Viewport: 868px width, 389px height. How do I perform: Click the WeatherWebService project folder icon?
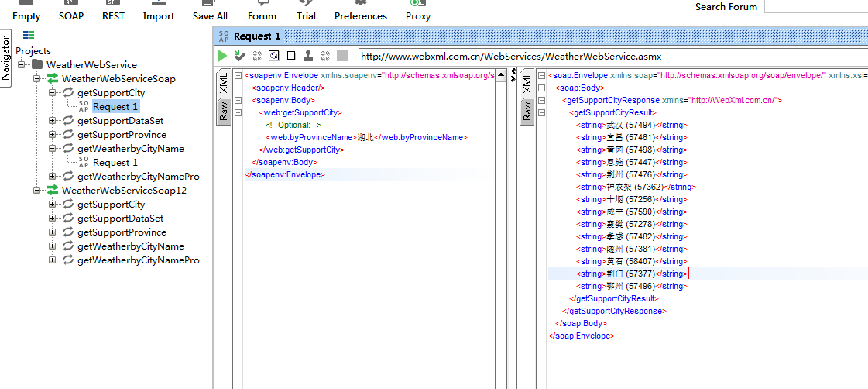click(x=37, y=65)
